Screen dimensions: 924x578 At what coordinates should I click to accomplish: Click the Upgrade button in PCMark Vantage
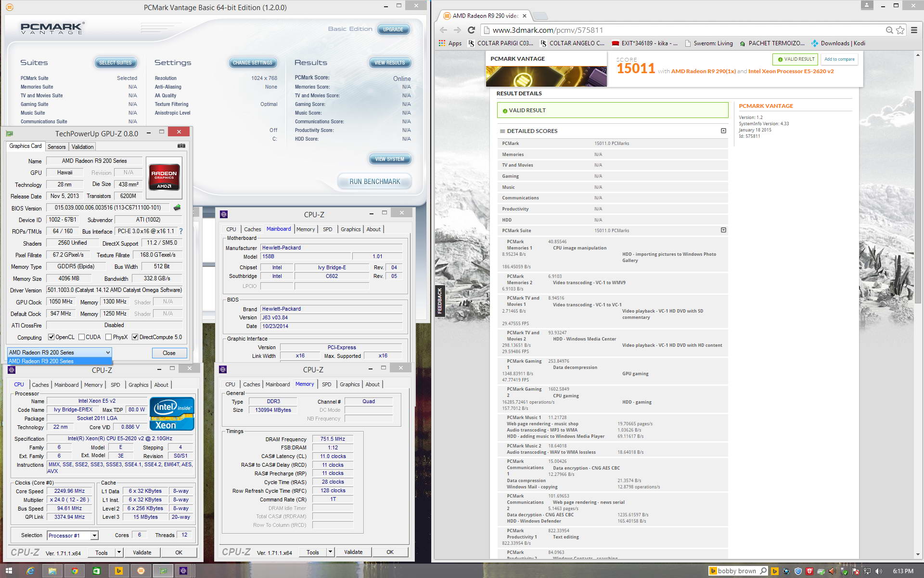click(393, 29)
